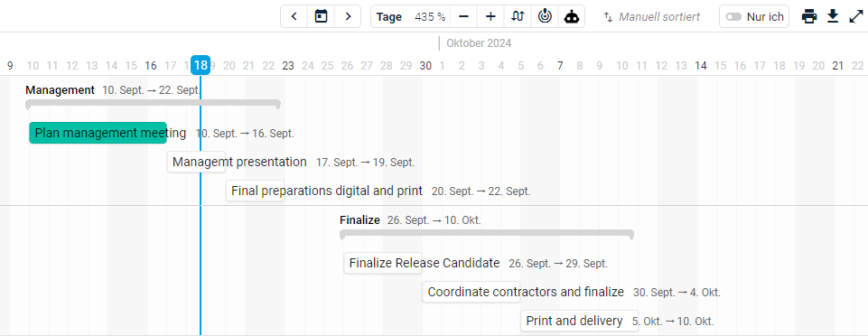Open the Tage zoom level dropdown
The width and height of the screenshot is (868, 336).
pos(411,16)
